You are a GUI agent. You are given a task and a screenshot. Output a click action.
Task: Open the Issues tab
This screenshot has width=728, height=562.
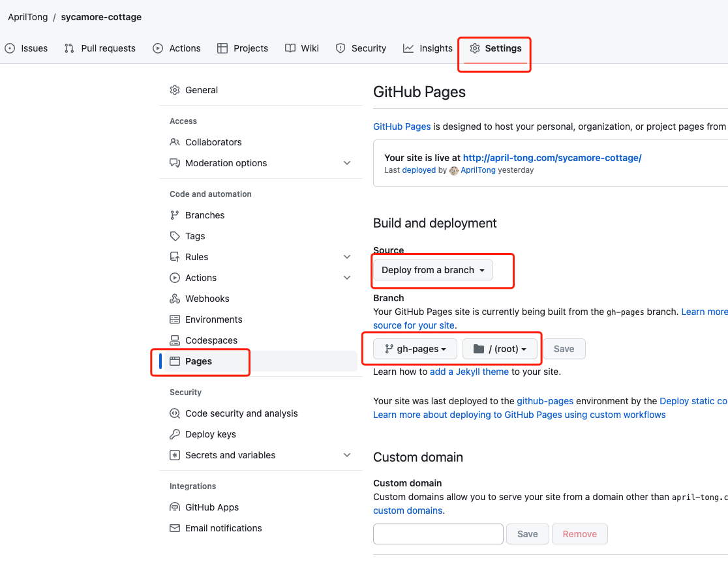[x=27, y=48]
